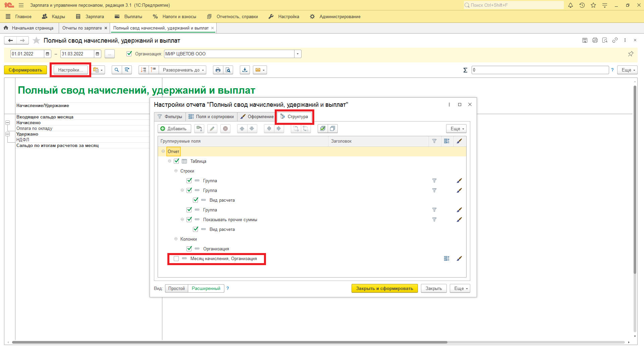Toggle the Организация filter checkbox

coord(129,54)
